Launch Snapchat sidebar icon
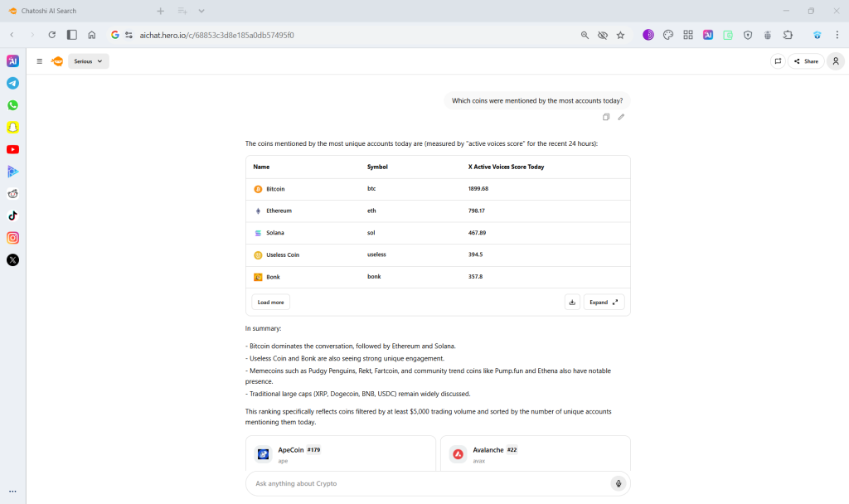 tap(12, 128)
